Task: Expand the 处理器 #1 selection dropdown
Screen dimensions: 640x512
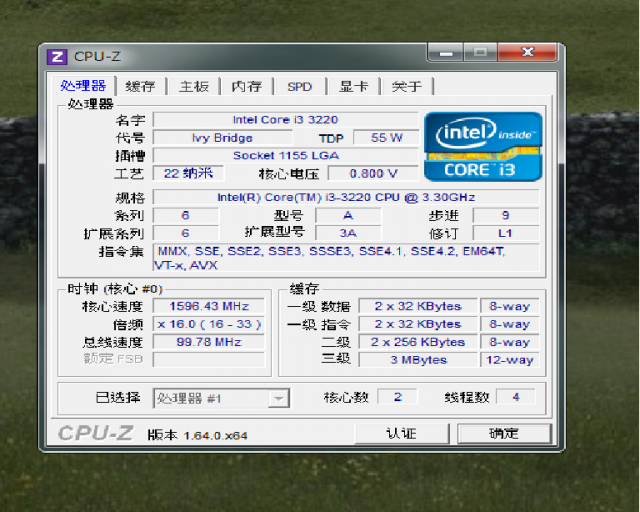Action: pos(279,398)
